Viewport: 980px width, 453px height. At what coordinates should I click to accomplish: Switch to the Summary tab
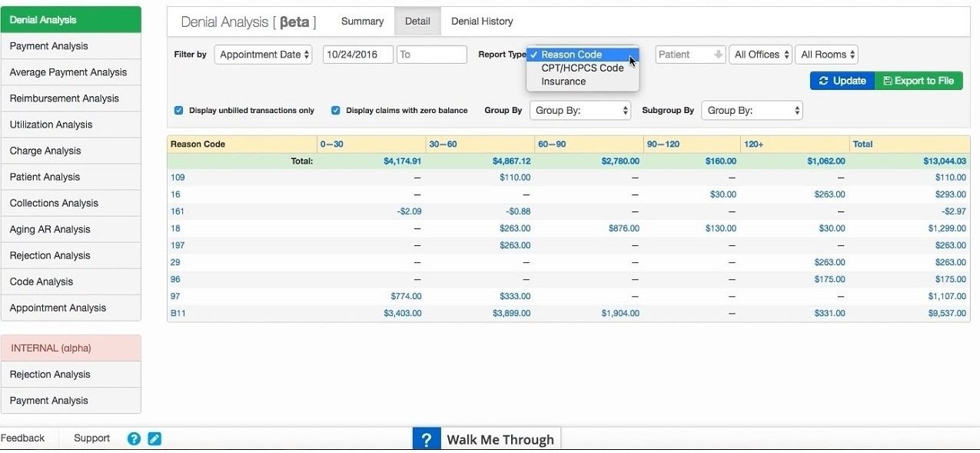(x=362, y=21)
